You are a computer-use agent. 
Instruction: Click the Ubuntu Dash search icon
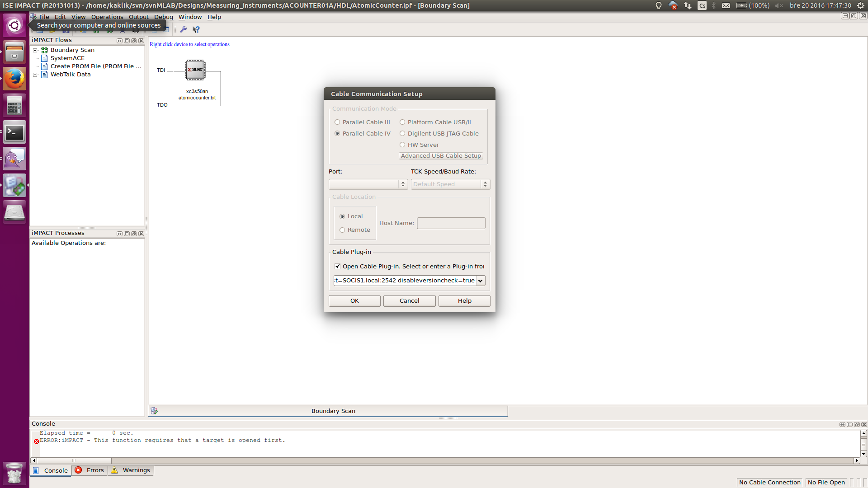[14, 25]
